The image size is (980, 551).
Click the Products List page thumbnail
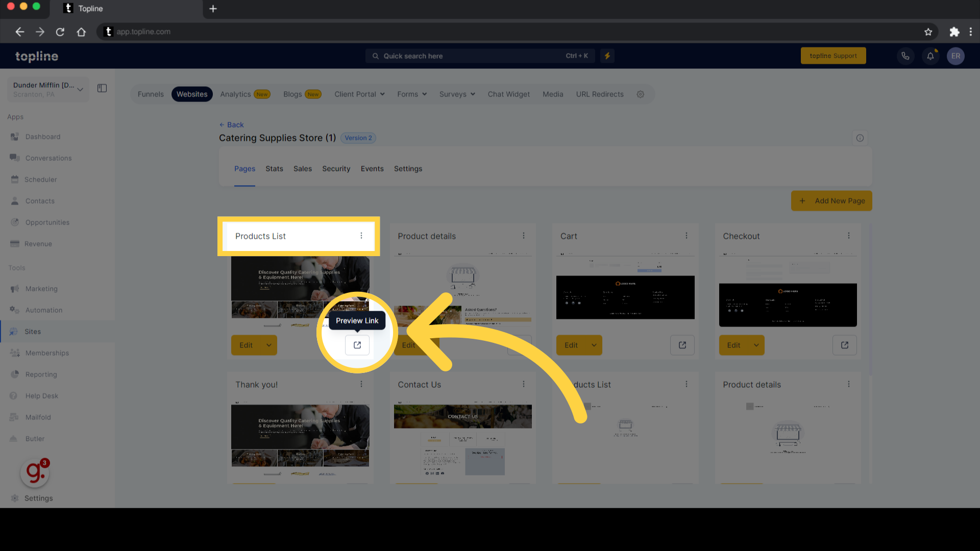click(x=300, y=293)
